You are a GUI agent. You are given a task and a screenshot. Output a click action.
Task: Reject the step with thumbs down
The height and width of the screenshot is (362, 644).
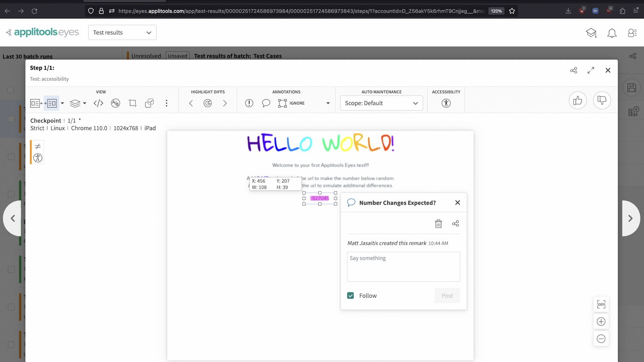click(602, 100)
